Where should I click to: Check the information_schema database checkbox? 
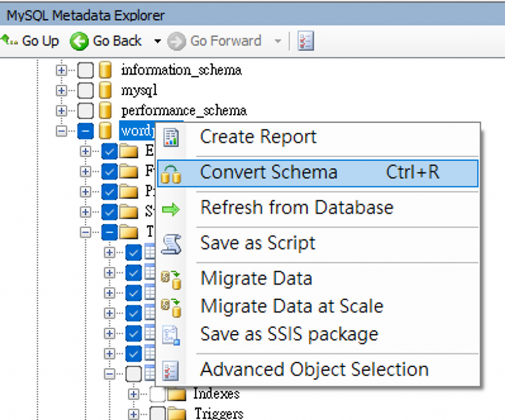(x=85, y=70)
